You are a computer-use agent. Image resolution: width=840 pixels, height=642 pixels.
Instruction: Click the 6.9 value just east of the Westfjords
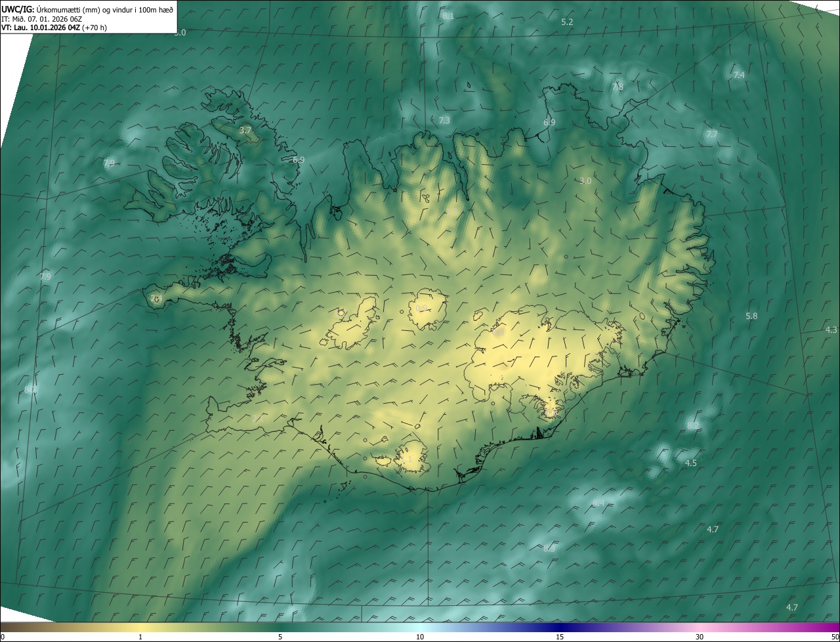[299, 160]
